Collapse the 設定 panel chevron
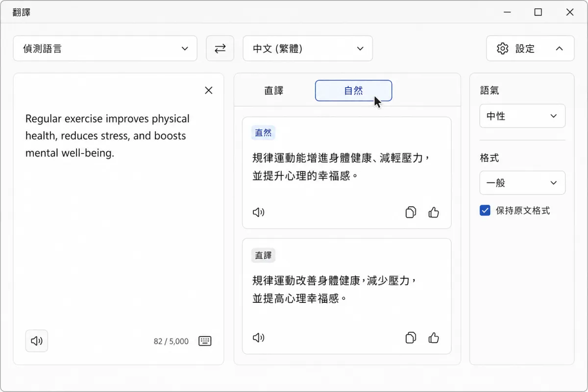 tap(559, 49)
